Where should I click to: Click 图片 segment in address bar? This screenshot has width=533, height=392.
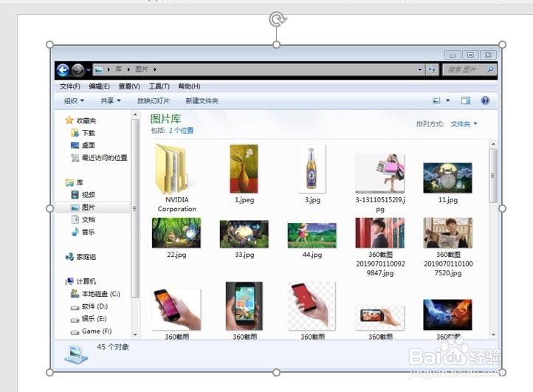click(x=142, y=69)
